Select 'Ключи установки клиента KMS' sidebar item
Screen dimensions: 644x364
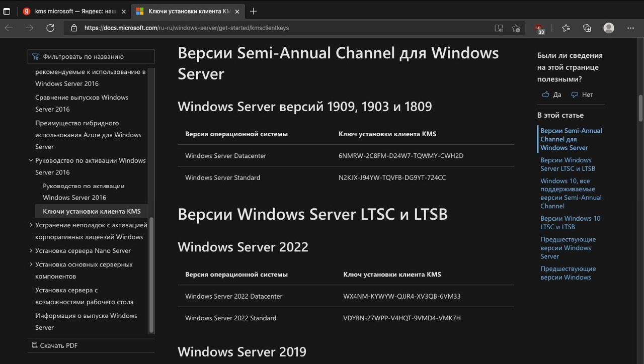point(92,211)
